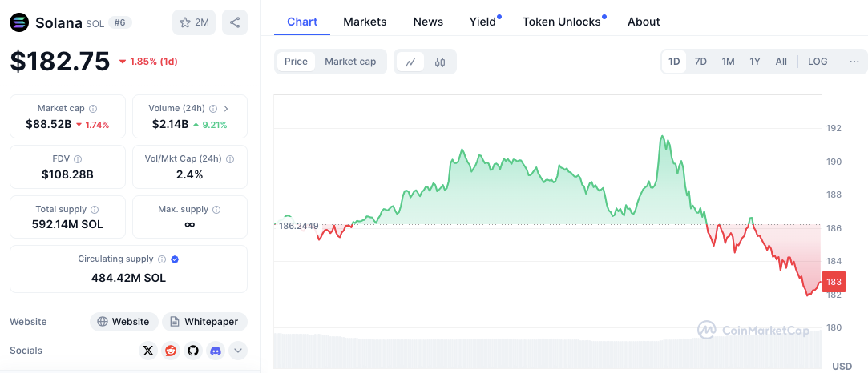868x373 pixels.
Task: Expand more social links chevron
Action: click(238, 351)
